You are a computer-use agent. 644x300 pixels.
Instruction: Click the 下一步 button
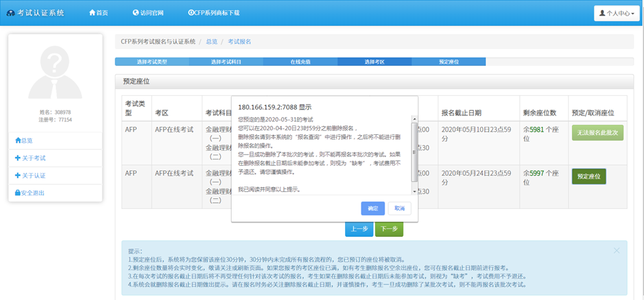pyautogui.click(x=389, y=229)
